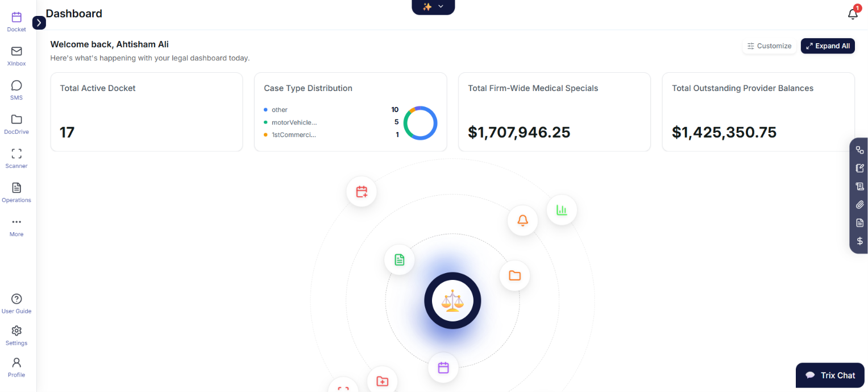
Task: Click the orange folder orbit icon
Action: (514, 276)
